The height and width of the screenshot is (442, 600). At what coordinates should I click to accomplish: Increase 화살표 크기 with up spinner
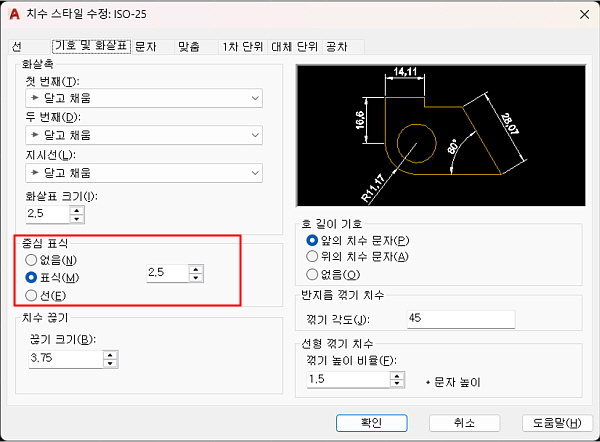tap(77, 210)
